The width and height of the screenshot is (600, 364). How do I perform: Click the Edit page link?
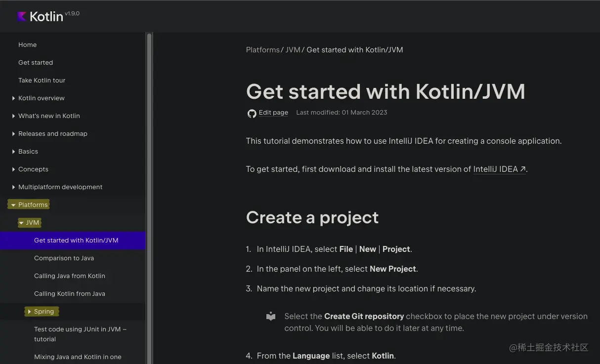coord(273,113)
